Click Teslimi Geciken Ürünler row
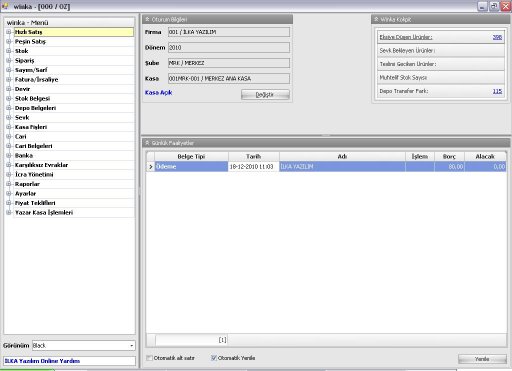512x371 pixels. click(441, 64)
